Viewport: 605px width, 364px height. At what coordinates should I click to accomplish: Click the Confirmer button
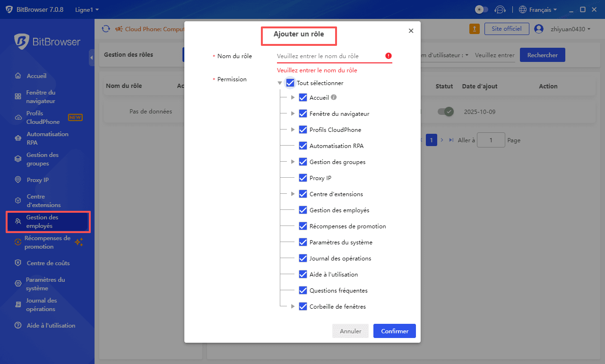394,331
